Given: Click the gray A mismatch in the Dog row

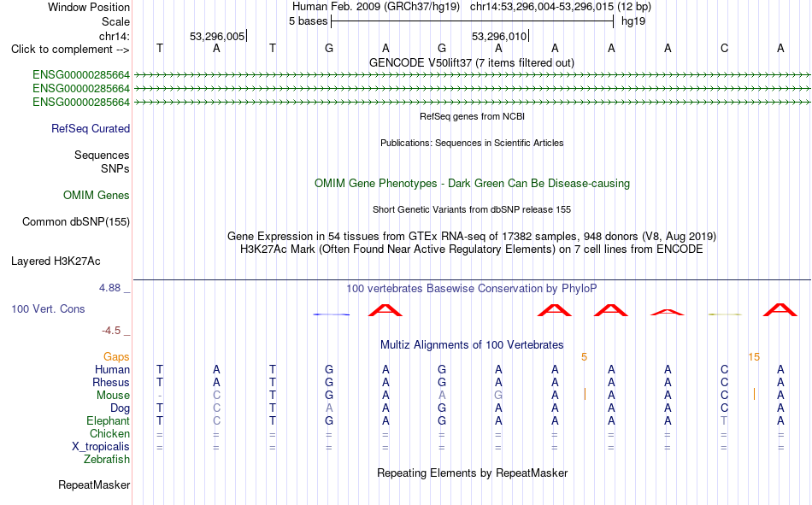Looking at the screenshot, I should coord(329,408).
